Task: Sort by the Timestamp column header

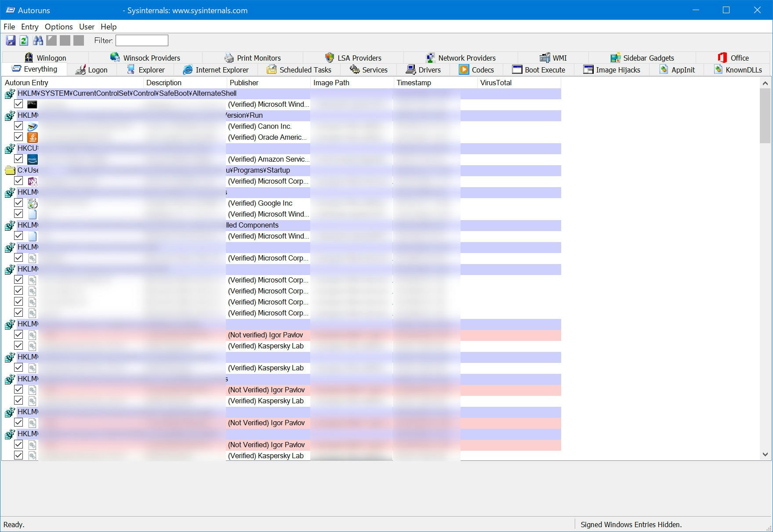Action: tap(436, 83)
